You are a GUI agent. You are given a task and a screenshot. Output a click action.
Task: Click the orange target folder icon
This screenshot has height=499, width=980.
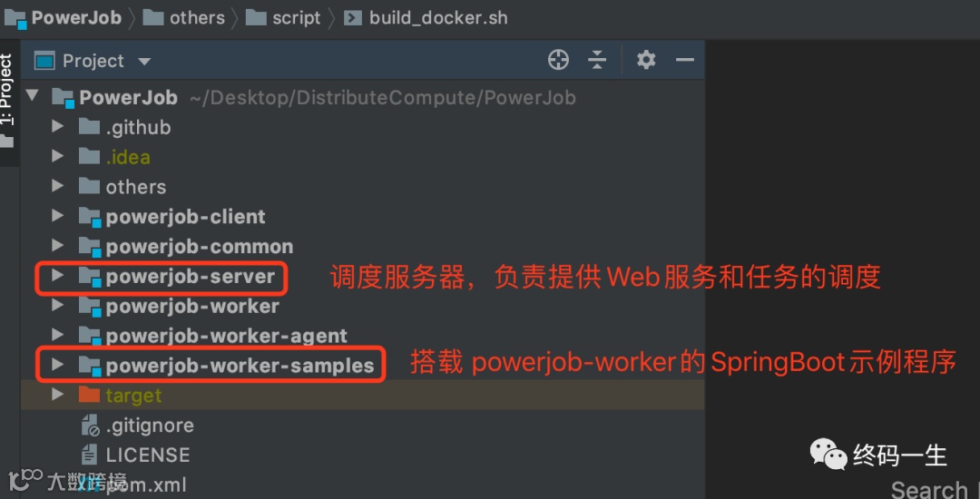click(x=89, y=395)
